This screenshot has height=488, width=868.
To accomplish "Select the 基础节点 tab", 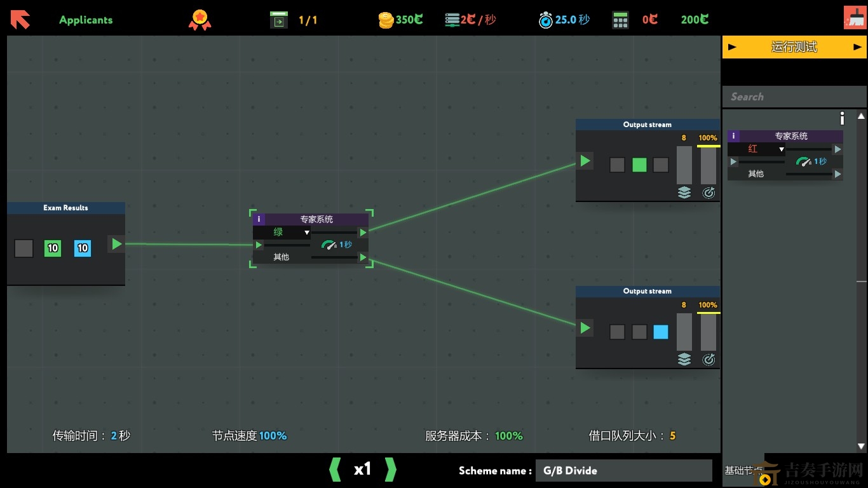I will 743,471.
